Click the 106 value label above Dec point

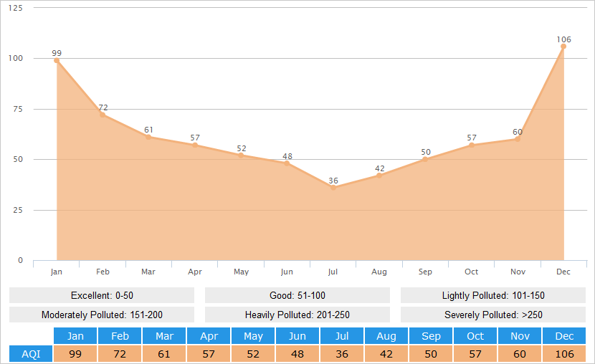pyautogui.click(x=563, y=39)
